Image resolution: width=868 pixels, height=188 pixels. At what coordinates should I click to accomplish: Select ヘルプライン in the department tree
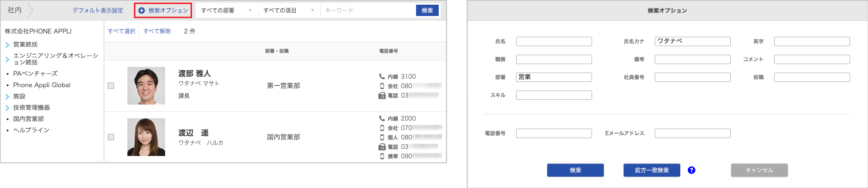(x=31, y=130)
